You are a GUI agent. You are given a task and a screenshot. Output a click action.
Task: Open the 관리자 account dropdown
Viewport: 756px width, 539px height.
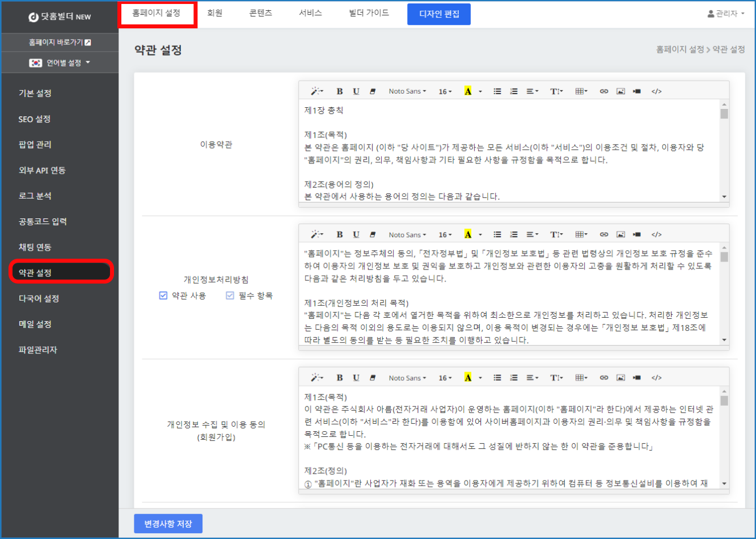click(x=726, y=14)
